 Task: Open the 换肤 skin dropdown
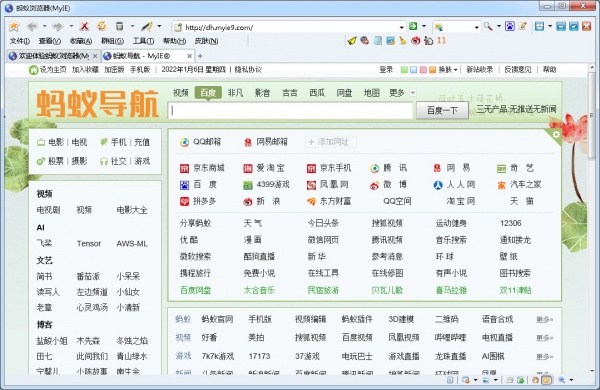tap(448, 70)
